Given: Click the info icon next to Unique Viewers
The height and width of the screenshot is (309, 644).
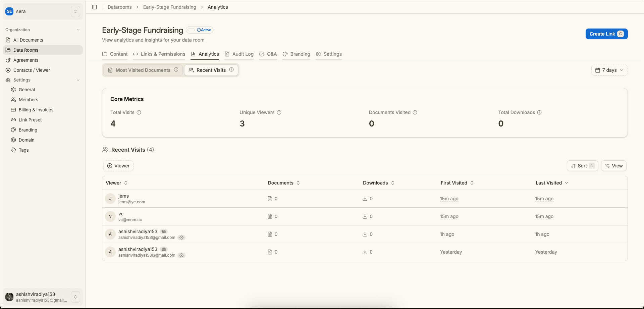Looking at the screenshot, I should click(x=279, y=112).
